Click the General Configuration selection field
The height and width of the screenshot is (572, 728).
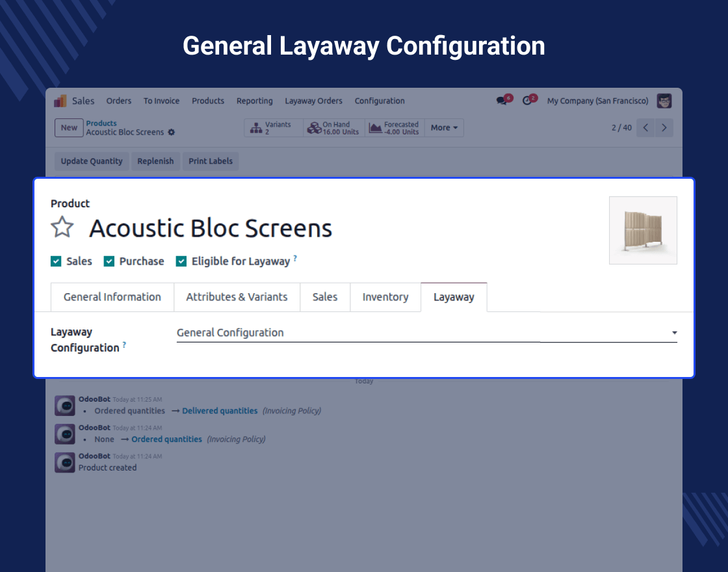(x=426, y=332)
